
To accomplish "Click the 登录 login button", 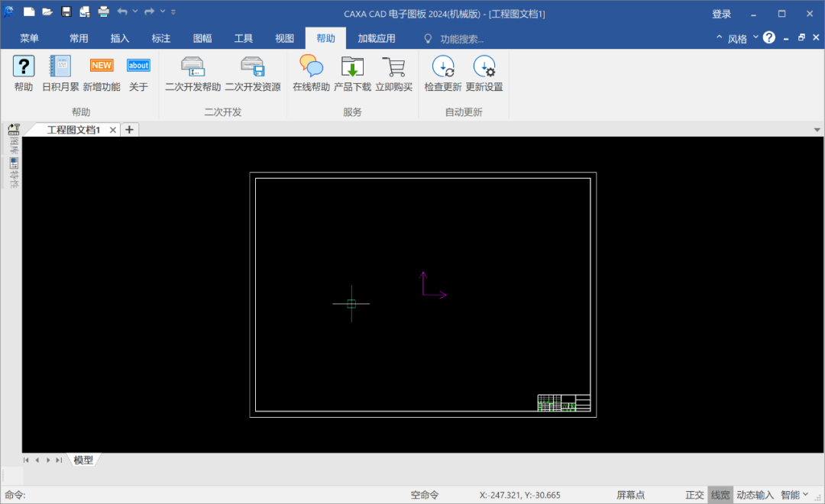I will tap(721, 15).
